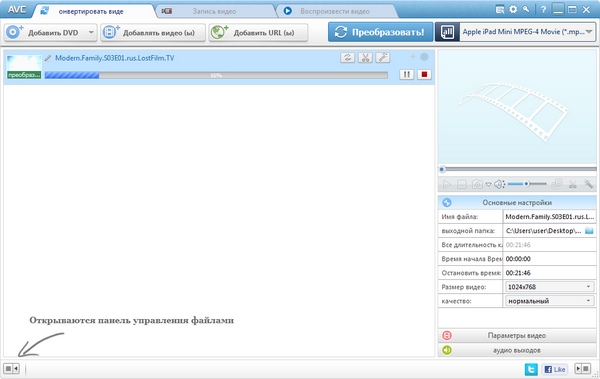Expand the snapshot dropdown arrow
600x379 pixels.
point(488,185)
